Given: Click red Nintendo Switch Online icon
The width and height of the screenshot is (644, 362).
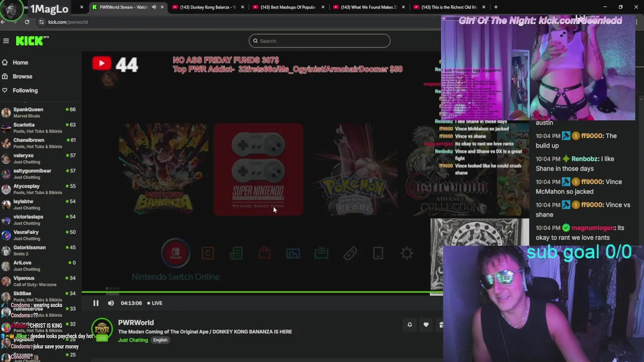Looking at the screenshot, I should [x=176, y=253].
